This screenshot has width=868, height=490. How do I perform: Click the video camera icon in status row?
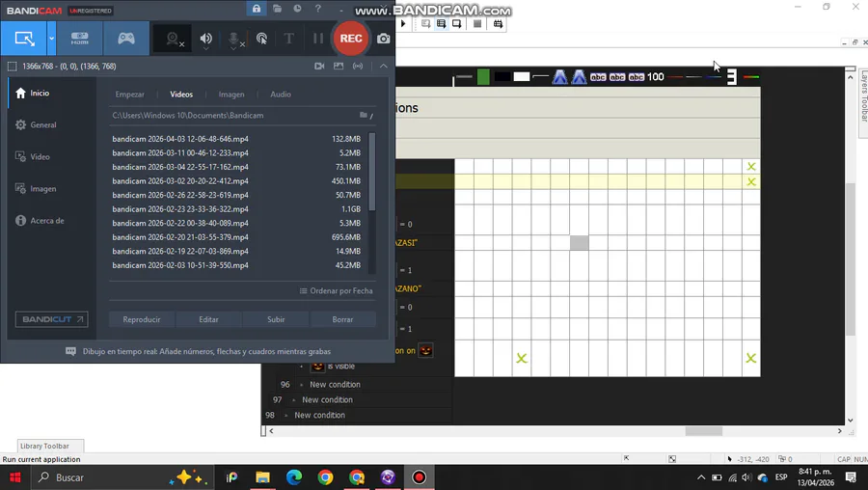pyautogui.click(x=319, y=66)
